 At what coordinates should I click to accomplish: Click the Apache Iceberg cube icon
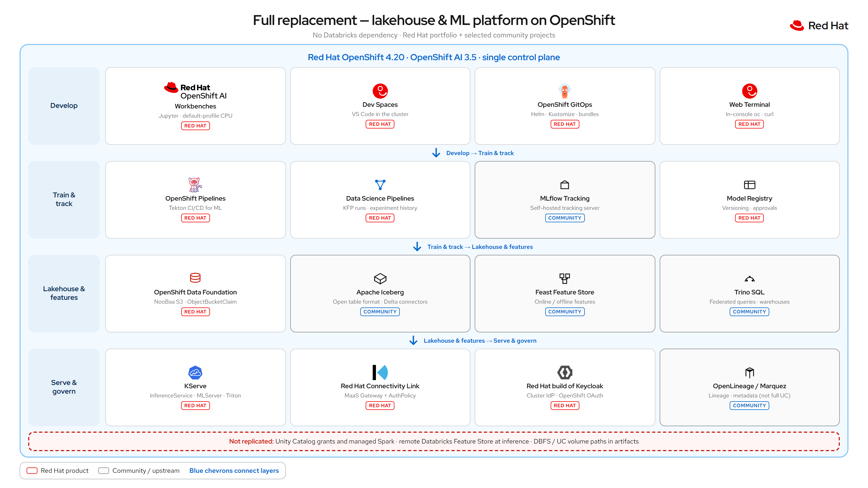click(x=380, y=278)
